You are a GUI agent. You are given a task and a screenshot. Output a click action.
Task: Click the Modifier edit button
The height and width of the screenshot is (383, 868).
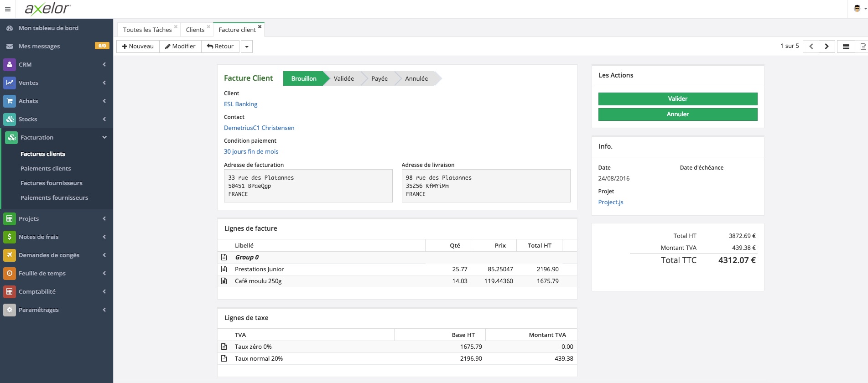click(180, 47)
